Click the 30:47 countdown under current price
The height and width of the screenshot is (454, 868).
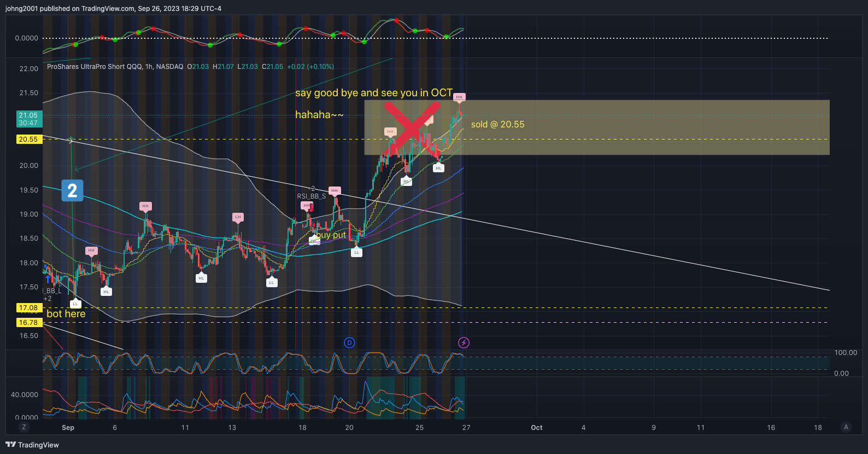[28, 123]
